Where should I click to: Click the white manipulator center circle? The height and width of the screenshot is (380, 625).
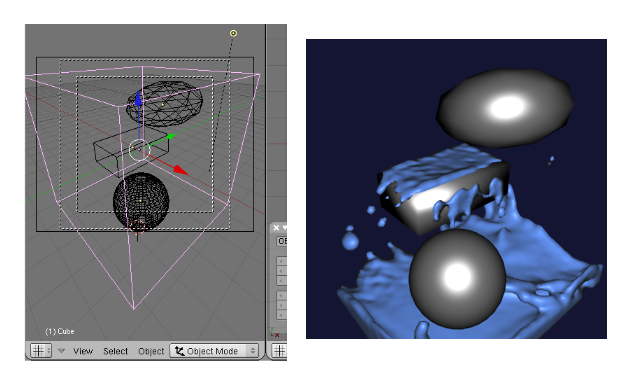tap(140, 150)
